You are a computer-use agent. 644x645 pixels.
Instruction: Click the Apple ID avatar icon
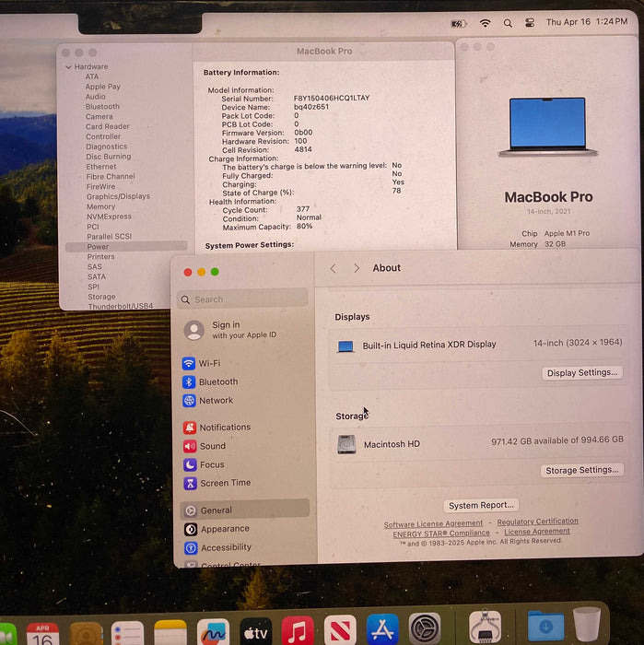coord(194,330)
